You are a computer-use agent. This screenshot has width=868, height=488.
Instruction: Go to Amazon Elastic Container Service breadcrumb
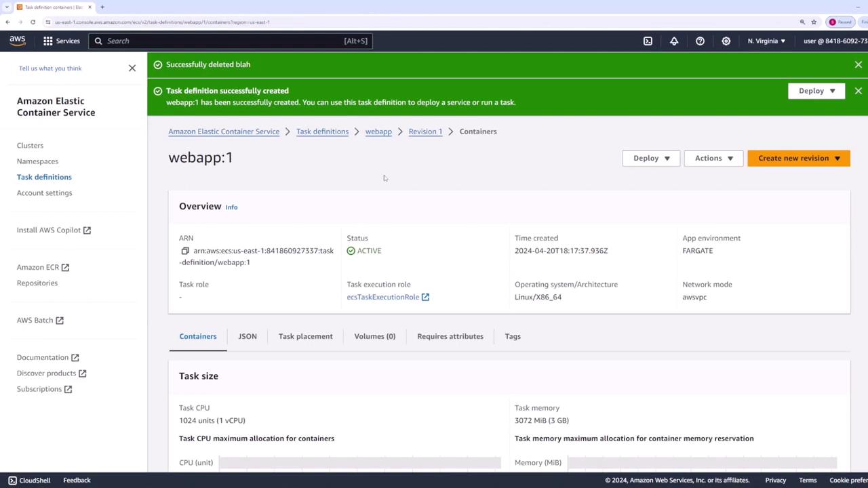point(224,131)
